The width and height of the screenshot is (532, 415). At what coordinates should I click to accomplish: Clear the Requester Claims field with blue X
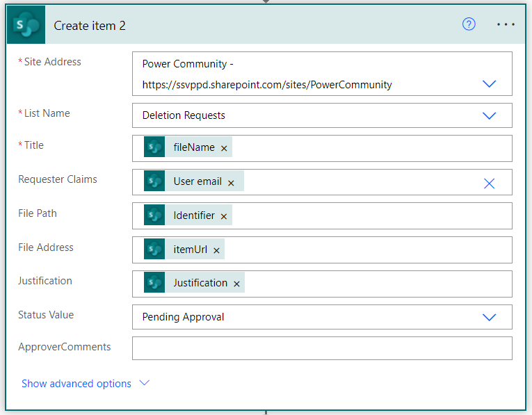(489, 184)
